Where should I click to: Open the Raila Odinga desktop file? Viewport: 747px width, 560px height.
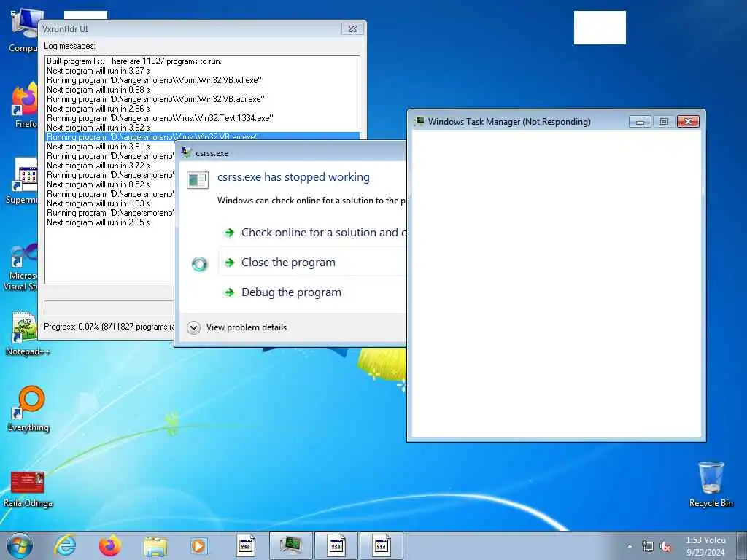click(x=28, y=489)
